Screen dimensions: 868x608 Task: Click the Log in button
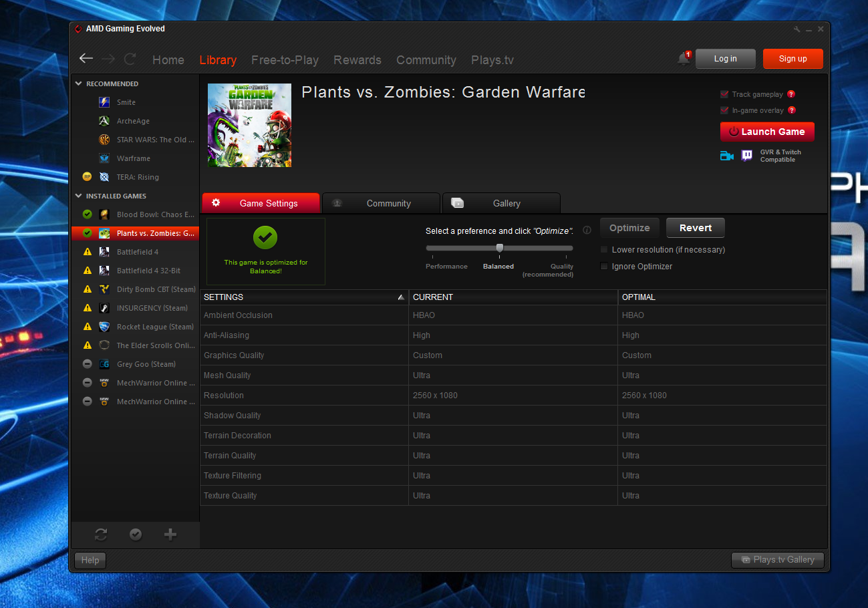(726, 59)
